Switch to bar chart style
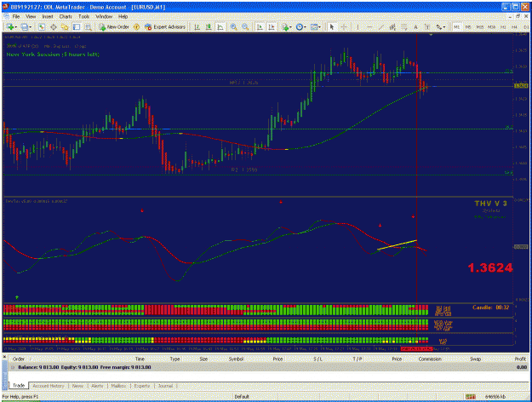This screenshot has width=532, height=402. [197, 26]
